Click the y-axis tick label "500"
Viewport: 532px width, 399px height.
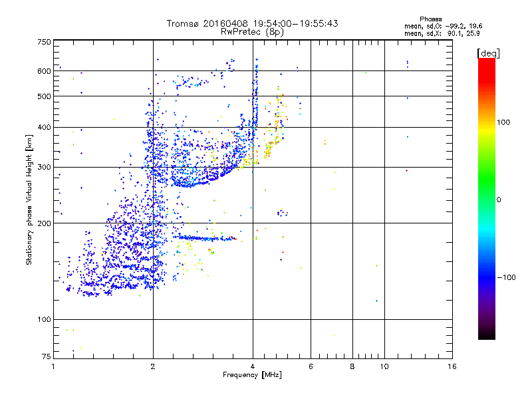(44, 96)
